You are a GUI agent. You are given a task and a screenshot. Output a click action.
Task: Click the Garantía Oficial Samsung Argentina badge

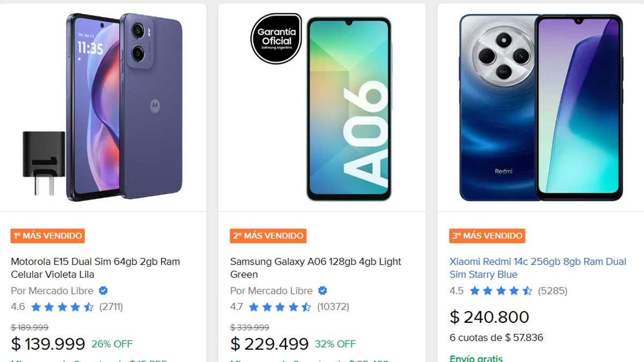pyautogui.click(x=275, y=38)
